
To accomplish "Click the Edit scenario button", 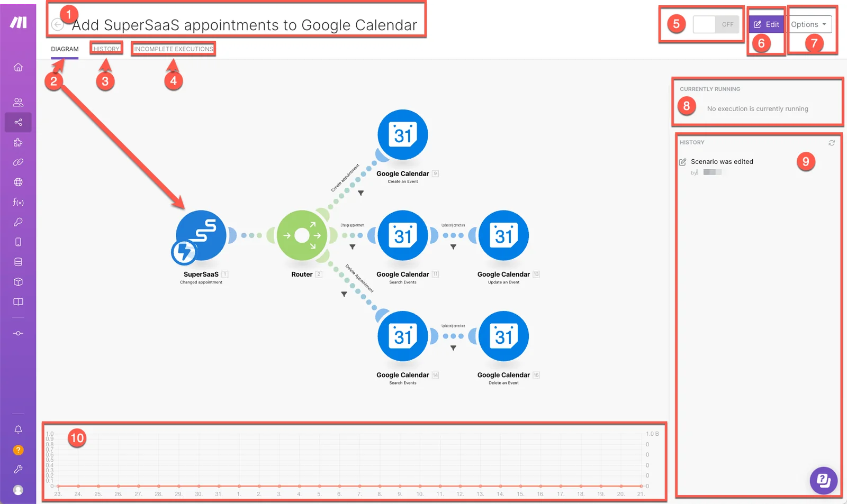I will coord(767,24).
